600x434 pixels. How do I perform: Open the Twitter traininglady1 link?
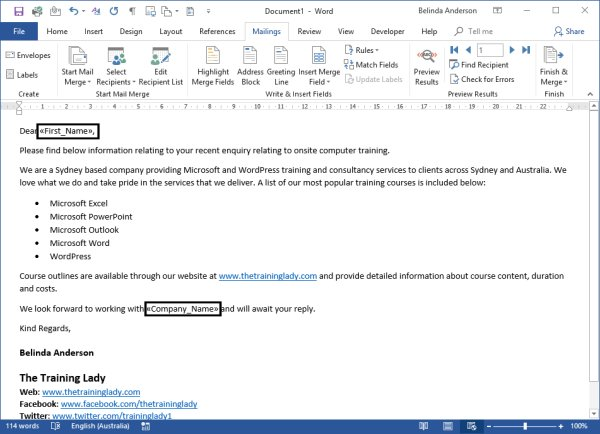point(112,416)
